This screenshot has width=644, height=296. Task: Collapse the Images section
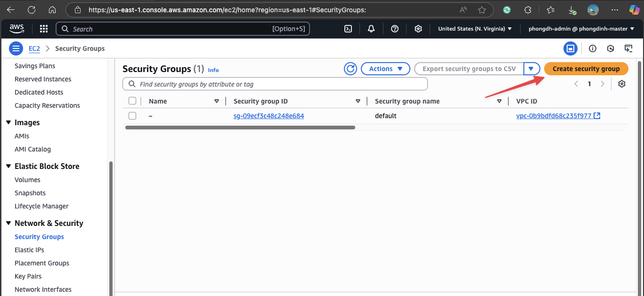click(8, 122)
